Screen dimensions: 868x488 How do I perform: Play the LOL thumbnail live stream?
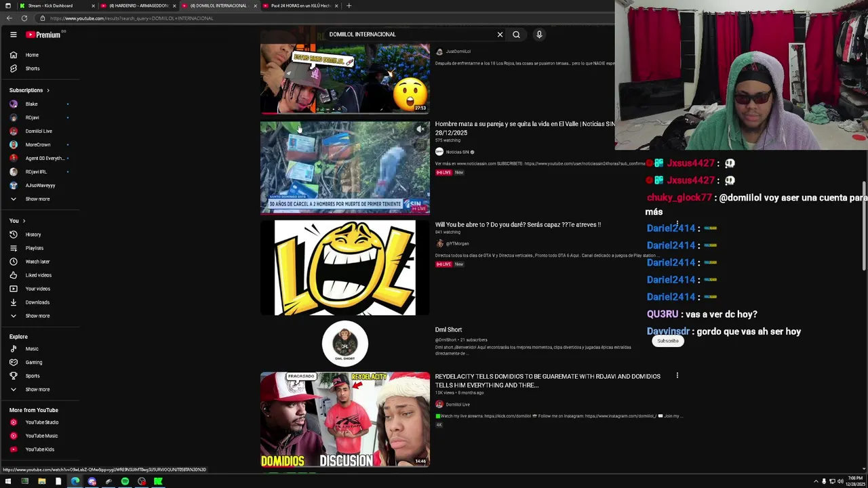pyautogui.click(x=344, y=268)
